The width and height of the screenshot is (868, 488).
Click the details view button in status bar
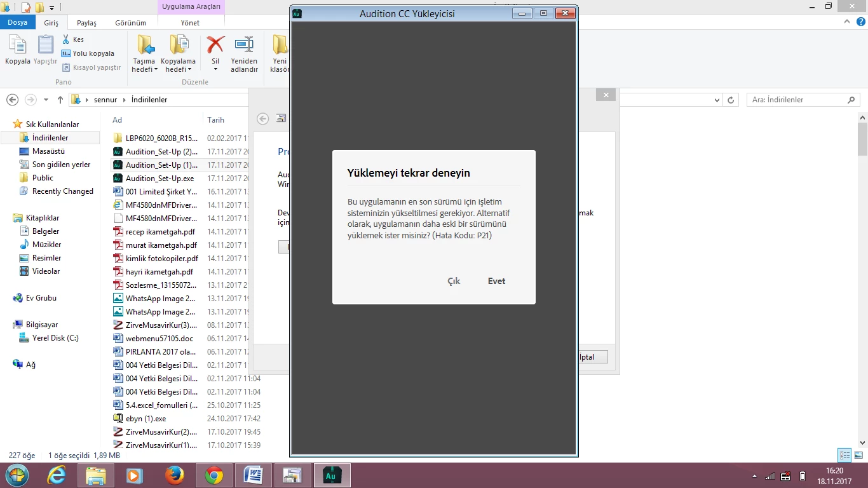point(844,455)
